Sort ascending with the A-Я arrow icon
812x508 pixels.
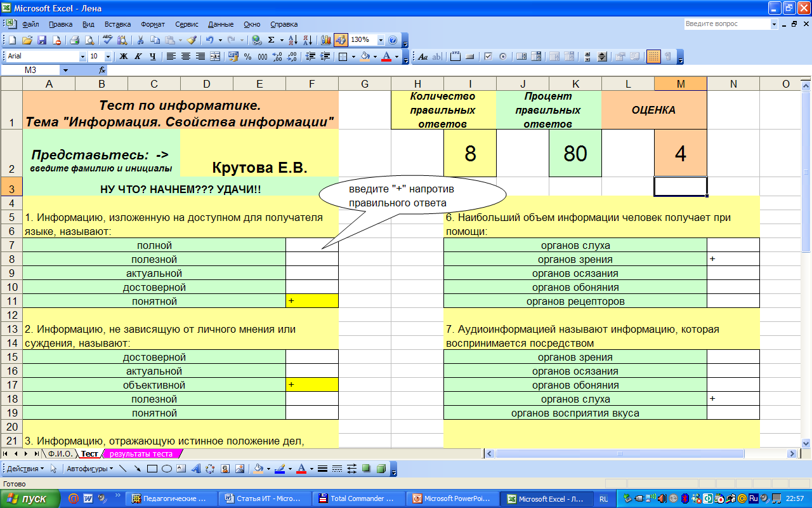click(293, 40)
